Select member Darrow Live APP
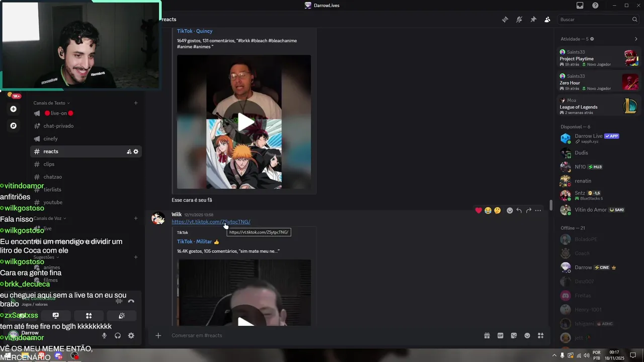 tap(599, 138)
